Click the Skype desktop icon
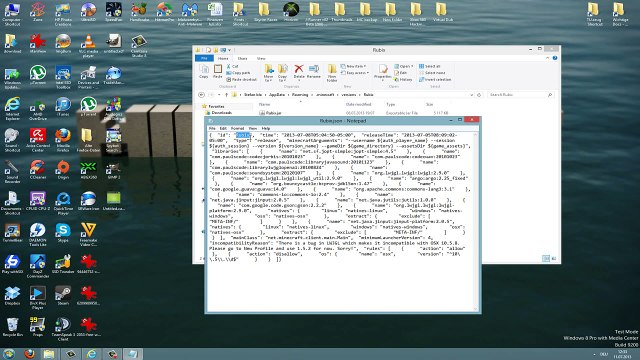The height and width of the screenshot is (360, 640). click(63, 233)
